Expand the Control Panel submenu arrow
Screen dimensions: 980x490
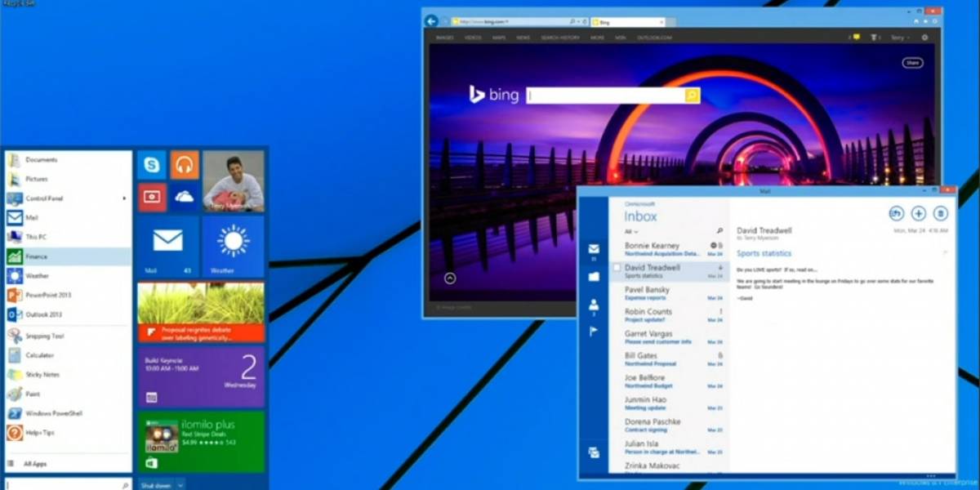(x=125, y=198)
